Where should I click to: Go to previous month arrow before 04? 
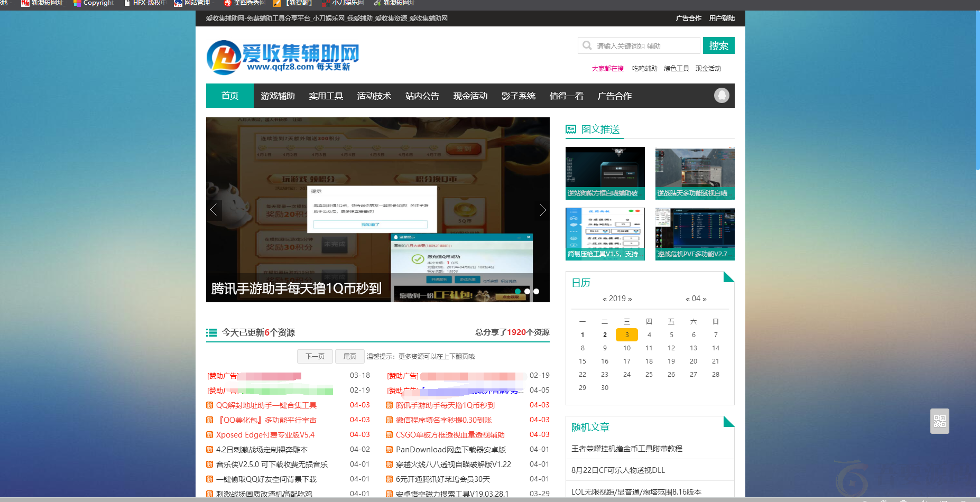[x=688, y=299]
